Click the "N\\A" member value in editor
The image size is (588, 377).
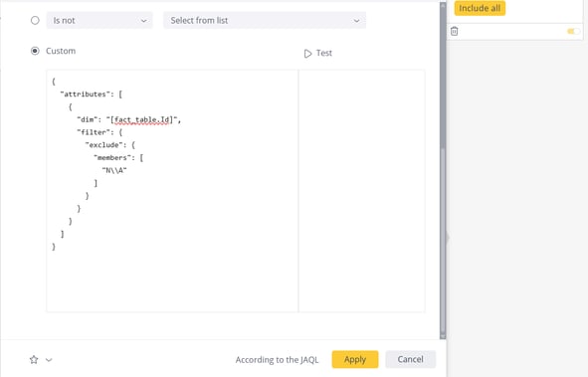point(114,170)
